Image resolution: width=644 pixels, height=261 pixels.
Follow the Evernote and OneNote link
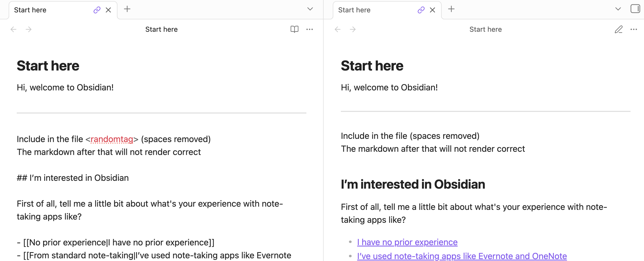462,256
